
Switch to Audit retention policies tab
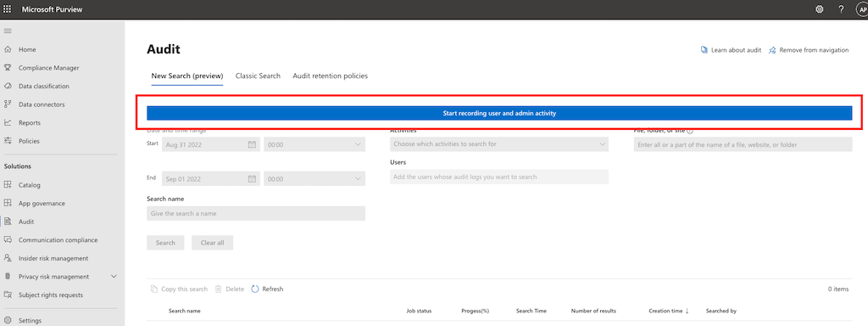(330, 76)
